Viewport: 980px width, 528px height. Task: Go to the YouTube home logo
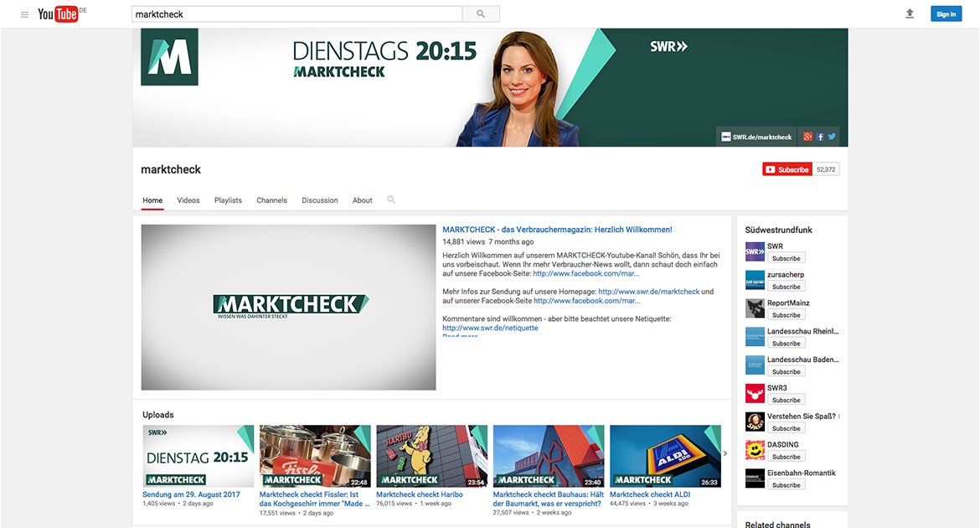pos(58,13)
